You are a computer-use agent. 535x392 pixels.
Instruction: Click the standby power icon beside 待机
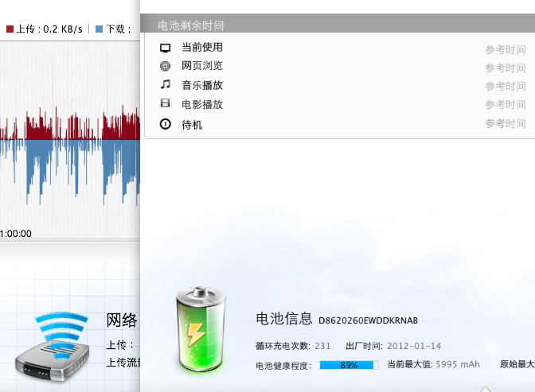tap(166, 124)
